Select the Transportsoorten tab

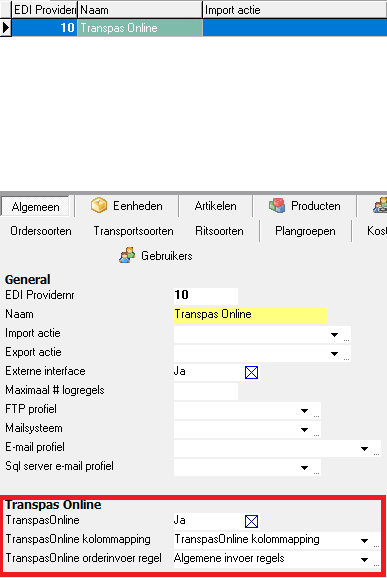point(133,231)
